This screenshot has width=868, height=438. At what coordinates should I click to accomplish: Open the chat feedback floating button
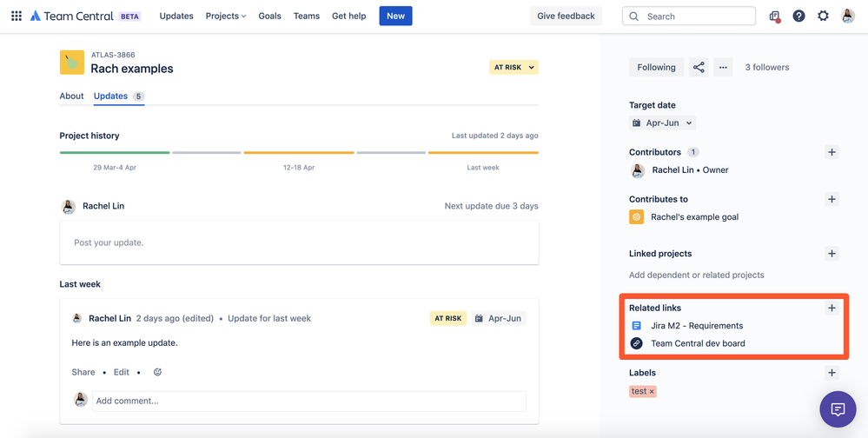(x=838, y=409)
